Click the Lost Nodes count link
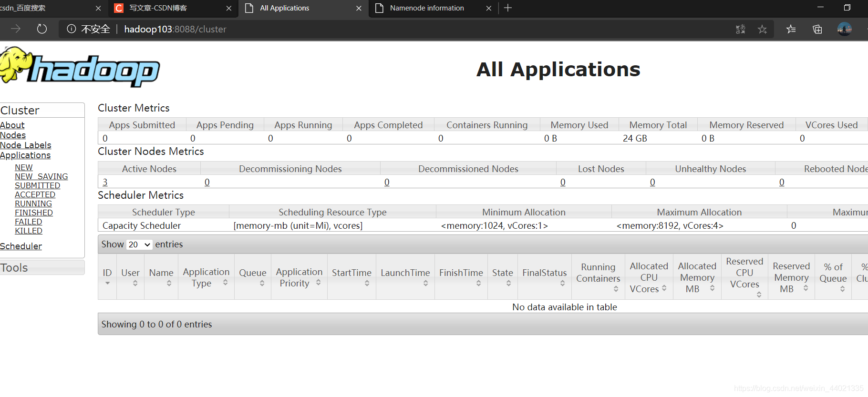This screenshot has height=397, width=868. coord(563,182)
